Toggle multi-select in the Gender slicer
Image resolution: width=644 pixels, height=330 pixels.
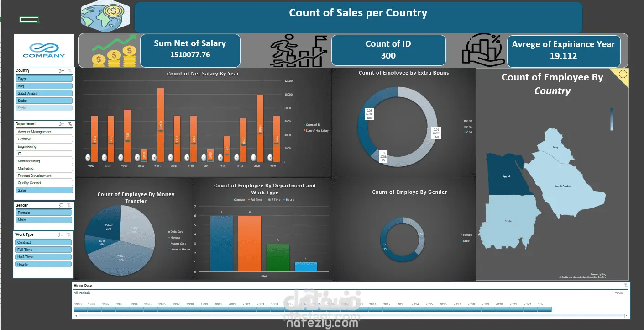62,205
